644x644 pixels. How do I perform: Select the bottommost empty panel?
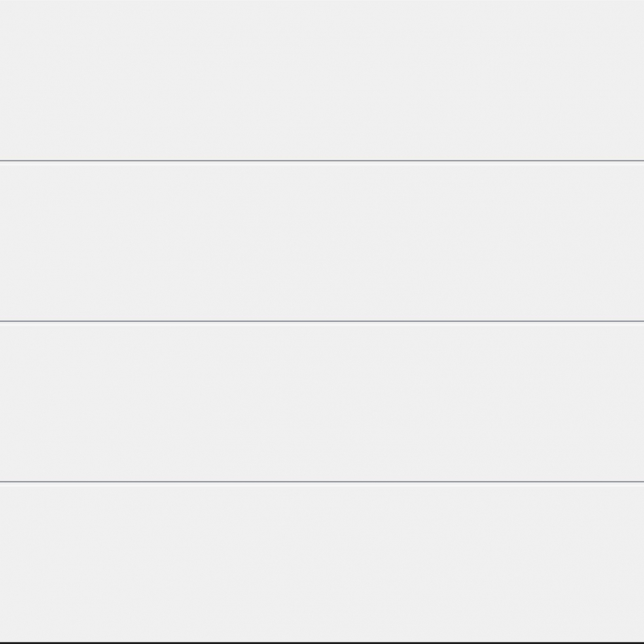pyautogui.click(x=322, y=562)
